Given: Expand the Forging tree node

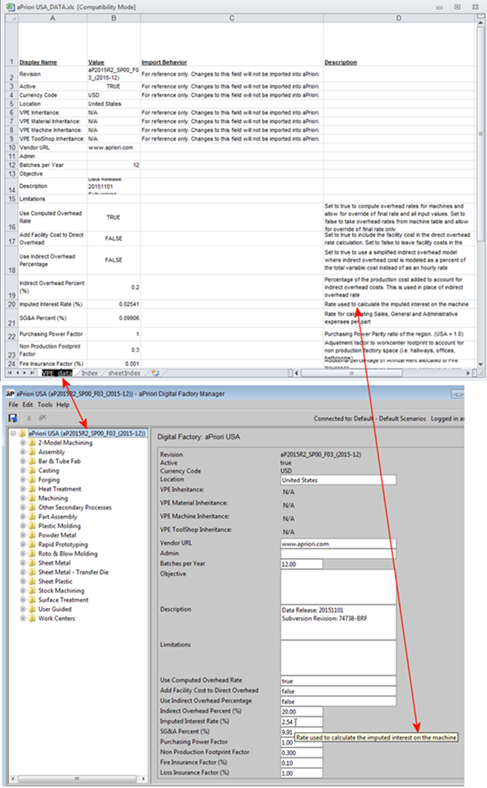Looking at the screenshot, I should click(23, 479).
